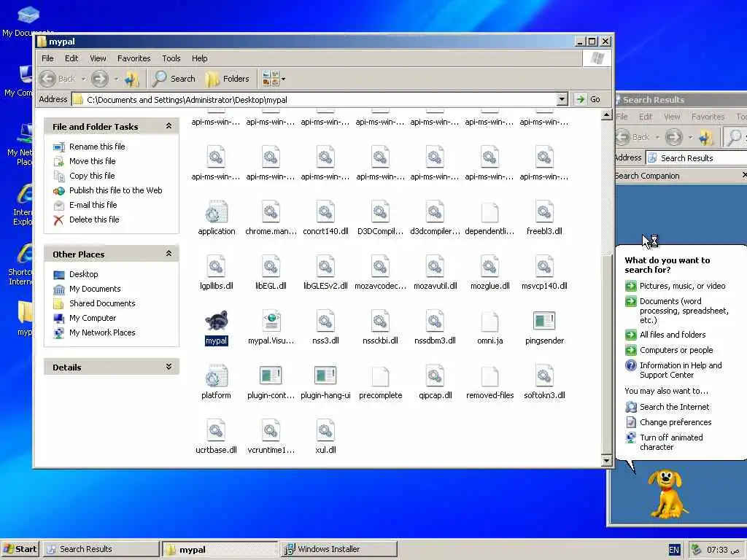The width and height of the screenshot is (747, 560).
Task: Click Rename this file
Action: tap(97, 146)
